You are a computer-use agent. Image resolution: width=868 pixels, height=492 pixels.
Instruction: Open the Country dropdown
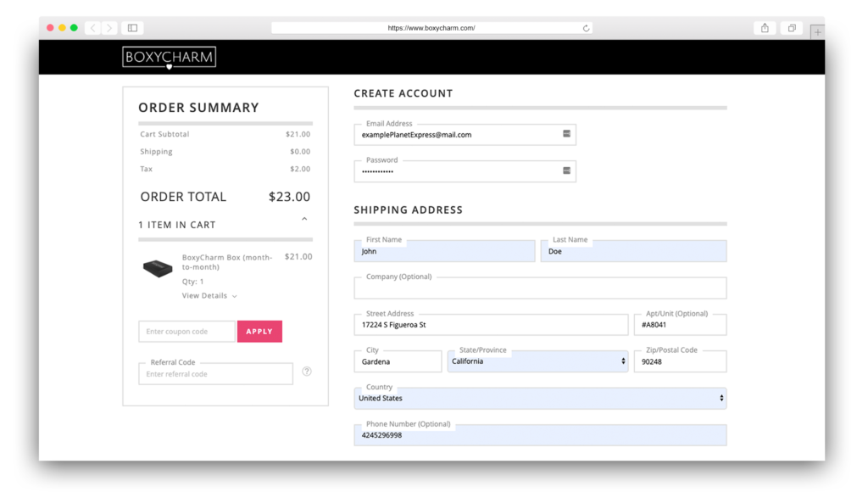point(540,399)
